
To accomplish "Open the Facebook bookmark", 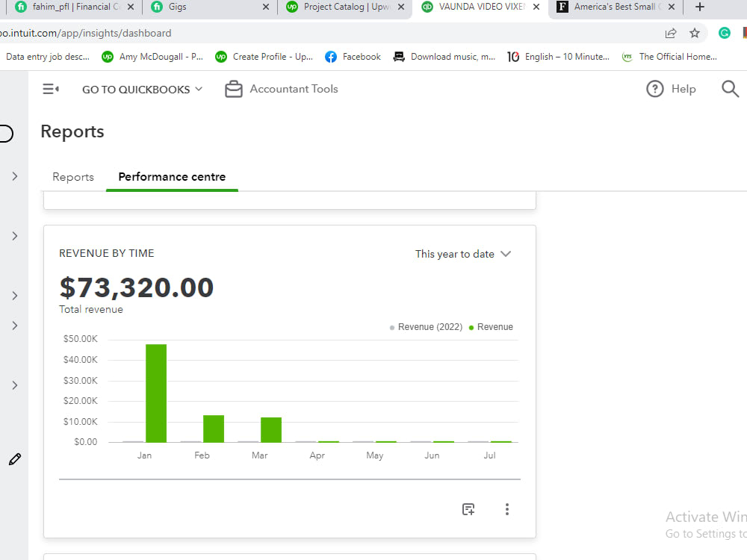I will [353, 57].
